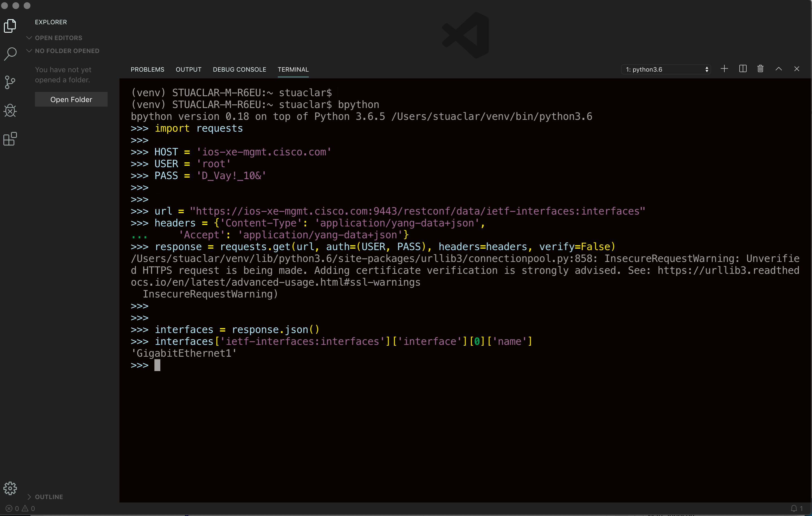The image size is (812, 516).
Task: Switch to the Debug Console tab
Action: (239, 70)
